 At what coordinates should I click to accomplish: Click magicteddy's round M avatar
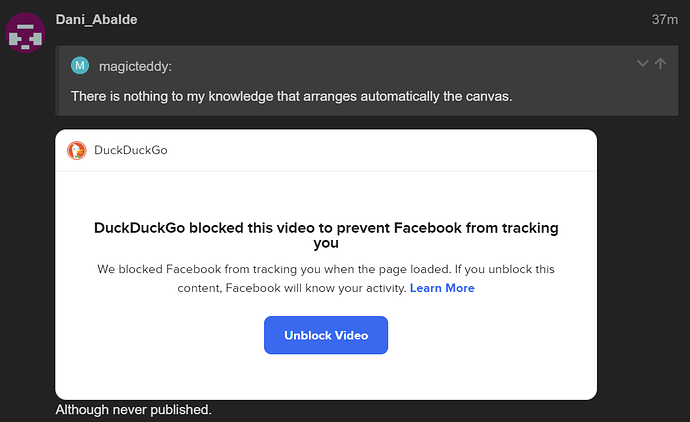[x=80, y=66]
